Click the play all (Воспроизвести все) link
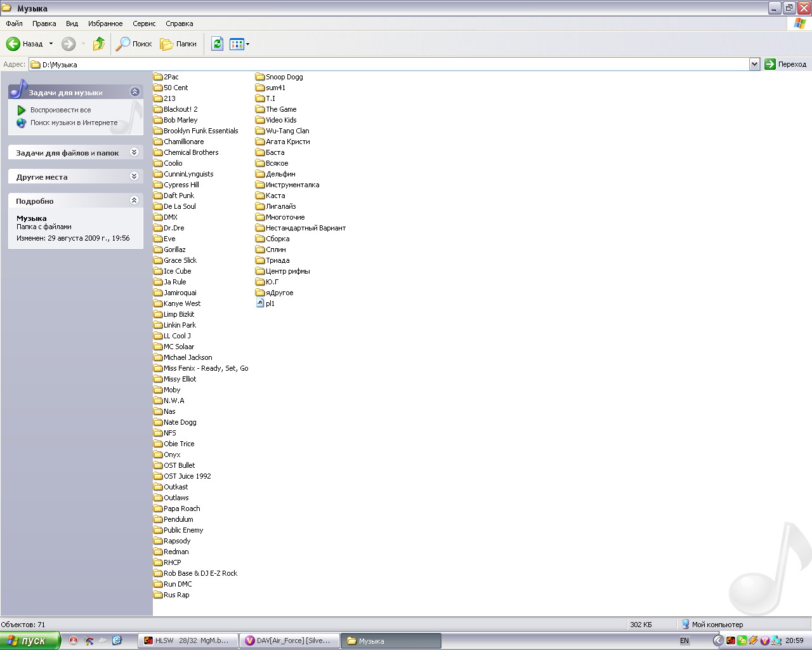This screenshot has height=650, width=812. coord(60,110)
